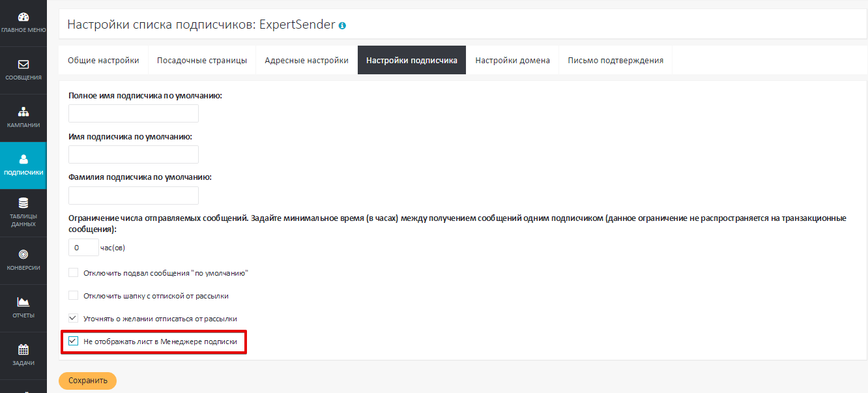The width and height of the screenshot is (868, 393).
Task: Open the Письмо подтверждения tab
Action: [615, 61]
